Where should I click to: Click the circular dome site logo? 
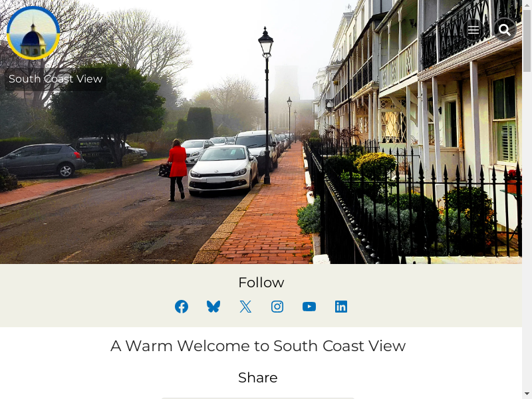tap(33, 33)
